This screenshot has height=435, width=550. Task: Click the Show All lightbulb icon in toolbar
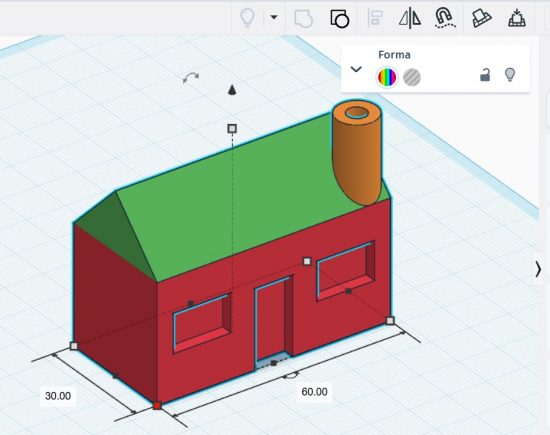coord(247,18)
